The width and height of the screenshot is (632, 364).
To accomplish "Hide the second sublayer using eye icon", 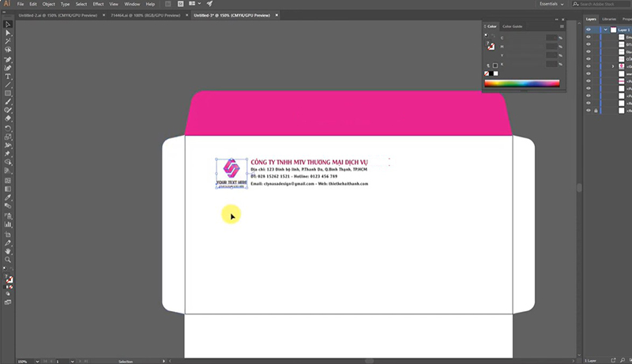I will [589, 44].
